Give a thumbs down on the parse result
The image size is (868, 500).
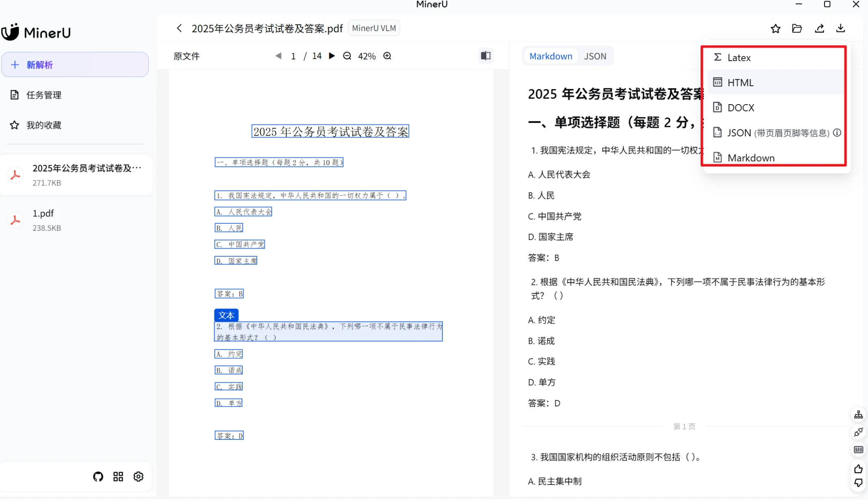tap(858, 483)
